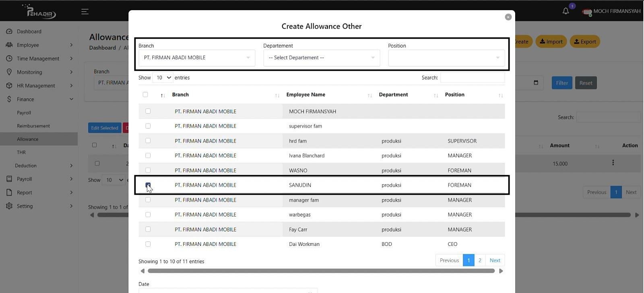Screen dimensions: 644x293
Task: Open the three-dot Action menu
Action: (x=613, y=163)
